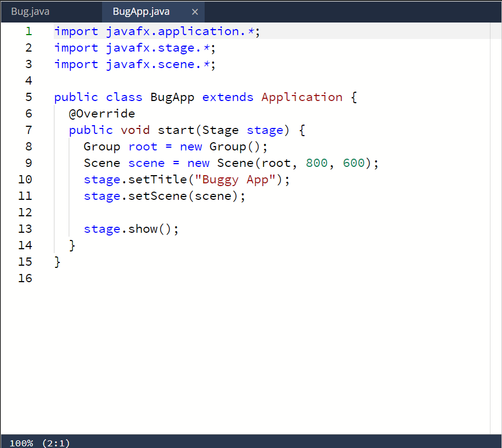Click line number 1 in the gutter
This screenshot has width=502, height=448.
(x=29, y=31)
